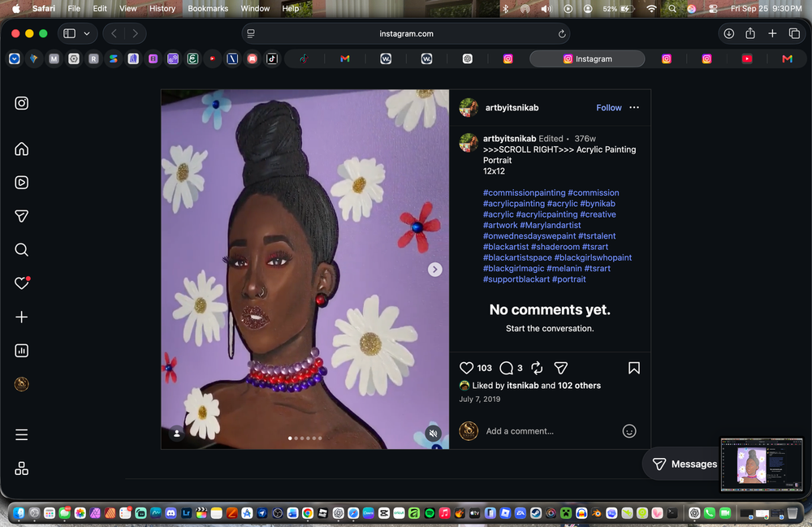Save post with the bookmark icon

tap(634, 368)
